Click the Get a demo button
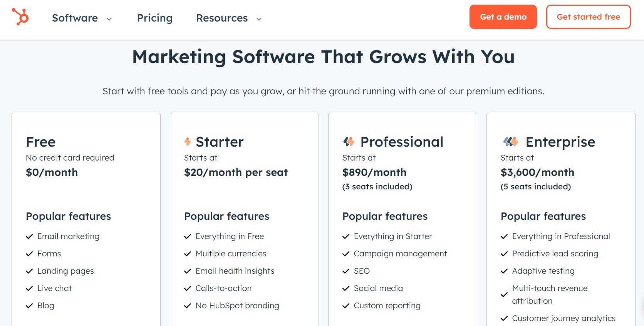 click(x=503, y=17)
